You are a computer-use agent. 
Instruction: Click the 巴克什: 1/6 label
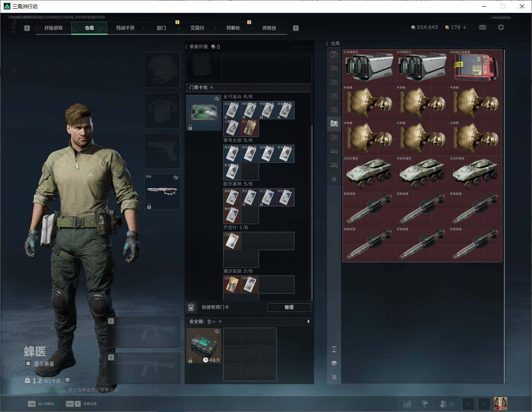pos(235,228)
